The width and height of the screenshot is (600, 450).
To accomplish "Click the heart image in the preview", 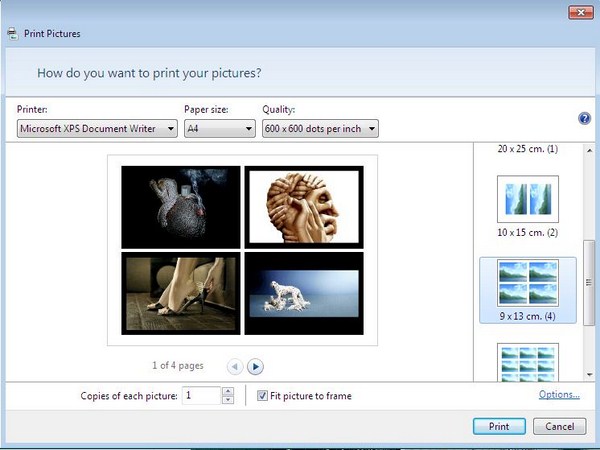I will click(181, 206).
